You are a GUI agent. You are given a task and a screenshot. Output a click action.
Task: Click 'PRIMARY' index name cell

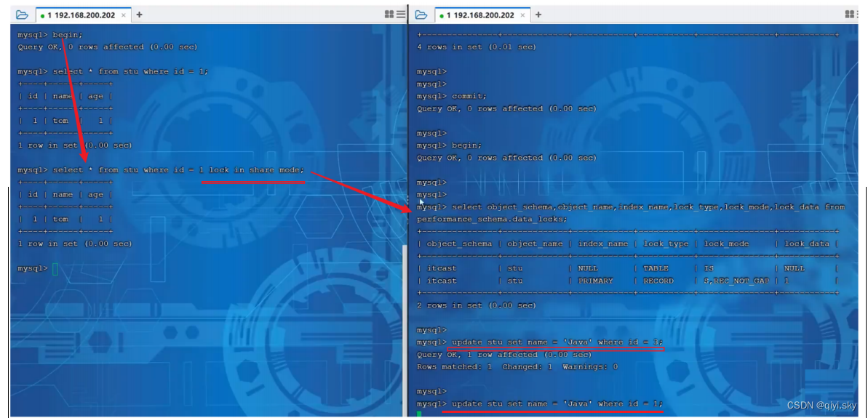(595, 281)
